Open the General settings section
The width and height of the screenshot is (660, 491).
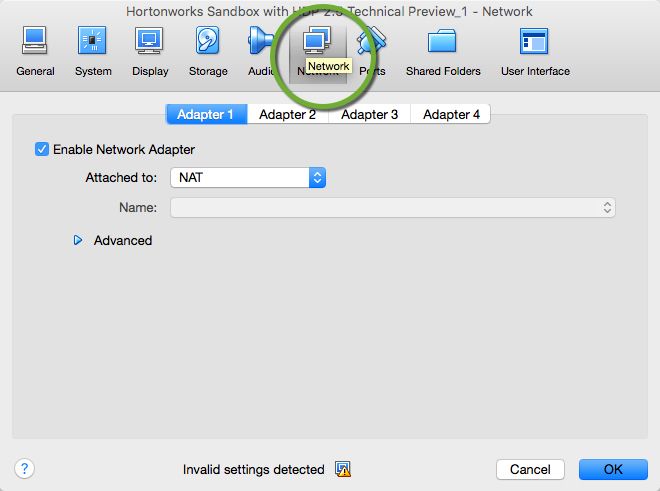35,51
